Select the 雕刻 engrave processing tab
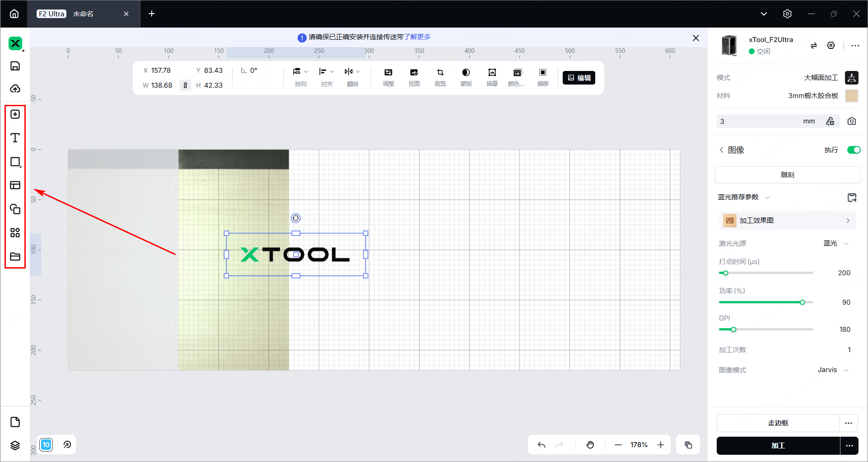This screenshot has width=868, height=462. pyautogui.click(x=787, y=175)
